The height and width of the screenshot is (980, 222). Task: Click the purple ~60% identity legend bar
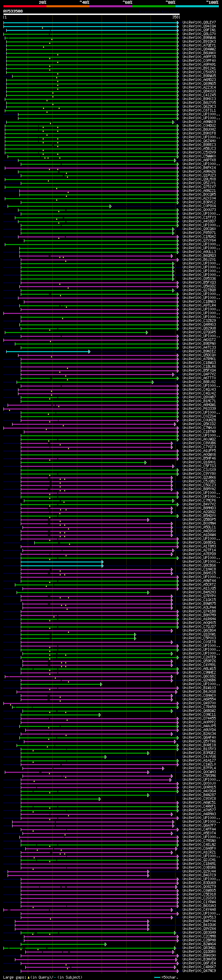pyautogui.click(x=111, y=6)
